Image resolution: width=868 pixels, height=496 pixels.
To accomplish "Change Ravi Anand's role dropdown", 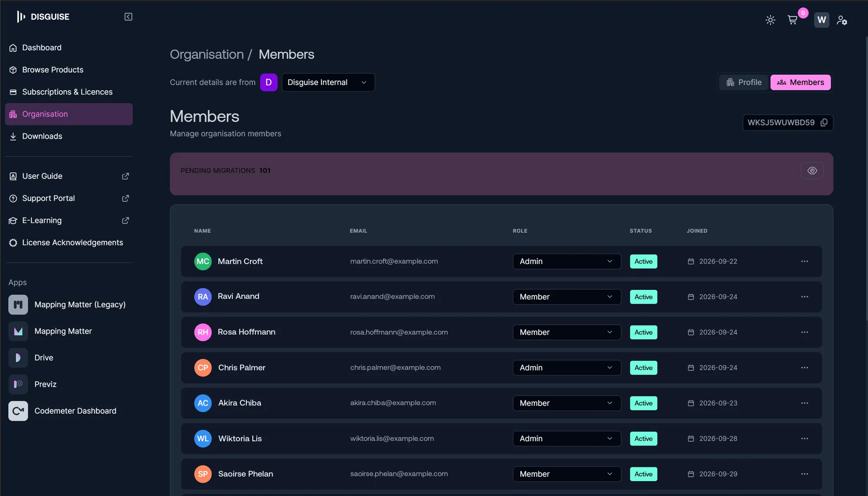I will click(566, 297).
